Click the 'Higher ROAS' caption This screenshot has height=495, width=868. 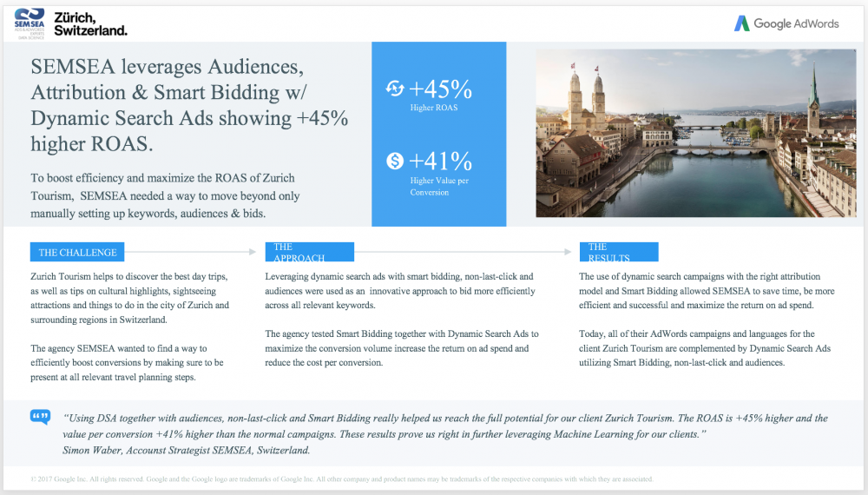[x=433, y=108]
